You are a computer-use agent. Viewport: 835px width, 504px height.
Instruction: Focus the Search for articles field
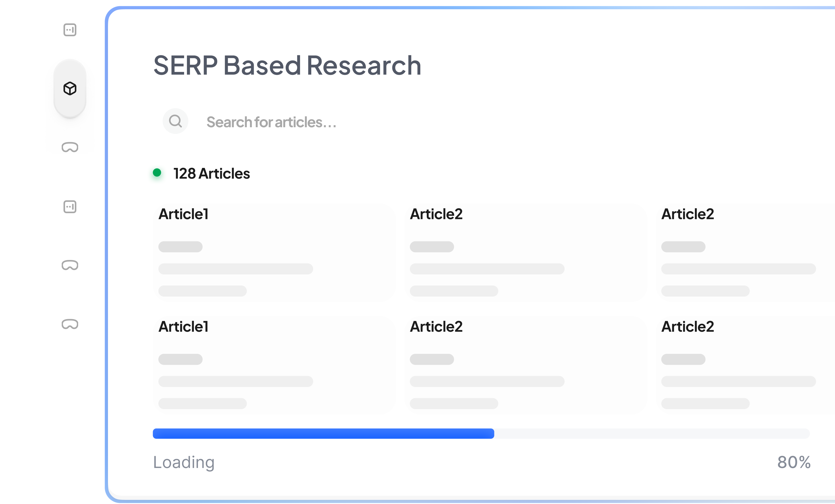271,122
